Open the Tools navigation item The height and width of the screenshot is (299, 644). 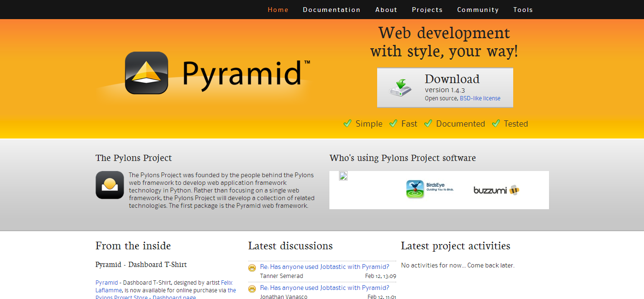coord(523,10)
